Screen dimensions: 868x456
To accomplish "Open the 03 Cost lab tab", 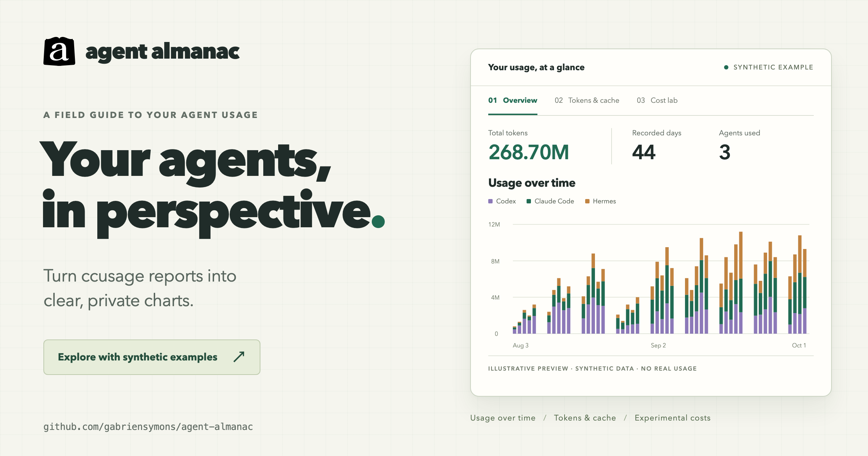I will pos(657,101).
